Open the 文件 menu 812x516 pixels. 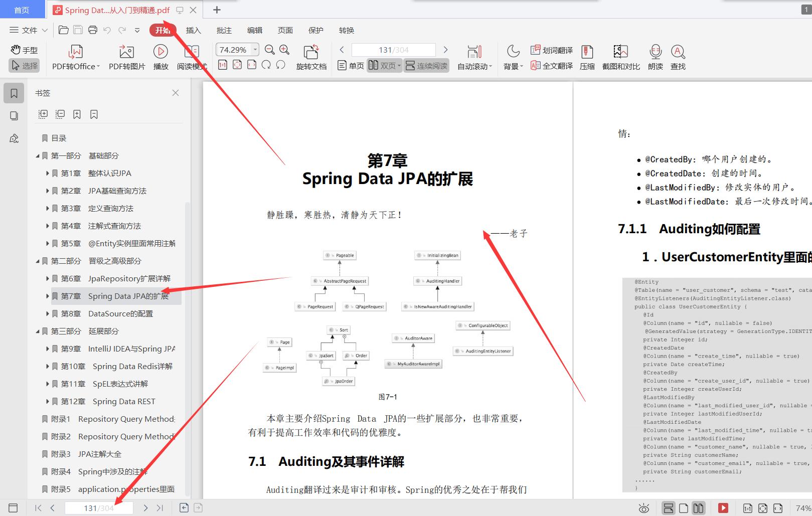[x=29, y=30]
